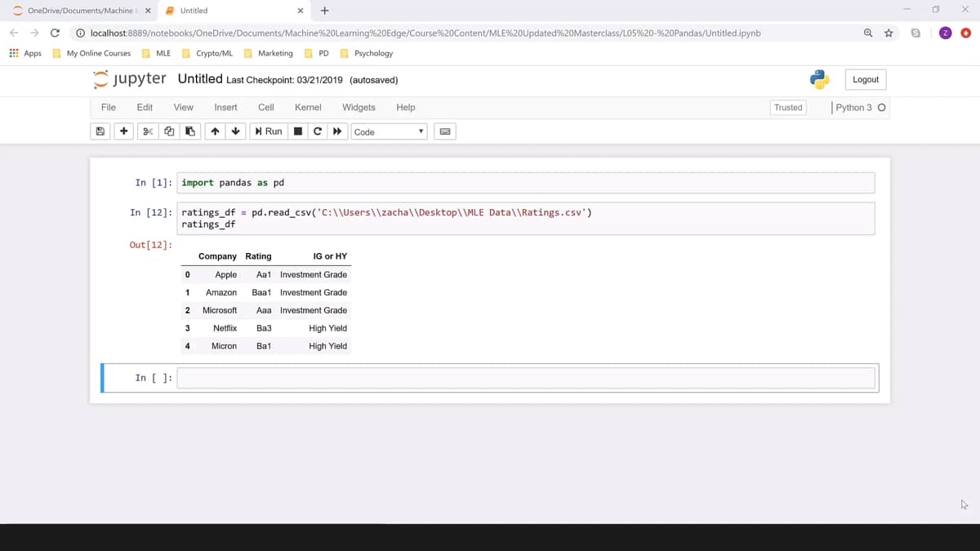Open the Insert menu
The width and height of the screenshot is (980, 551).
pyautogui.click(x=225, y=107)
